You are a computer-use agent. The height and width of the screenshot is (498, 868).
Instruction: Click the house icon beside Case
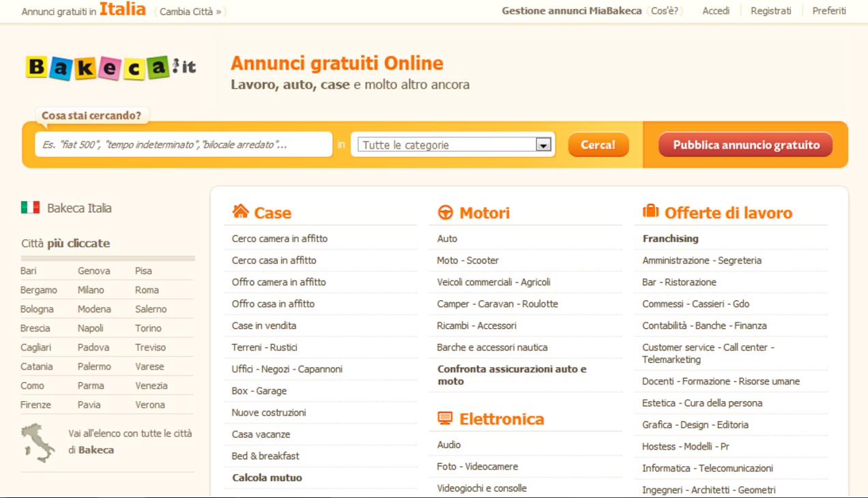[x=240, y=211]
